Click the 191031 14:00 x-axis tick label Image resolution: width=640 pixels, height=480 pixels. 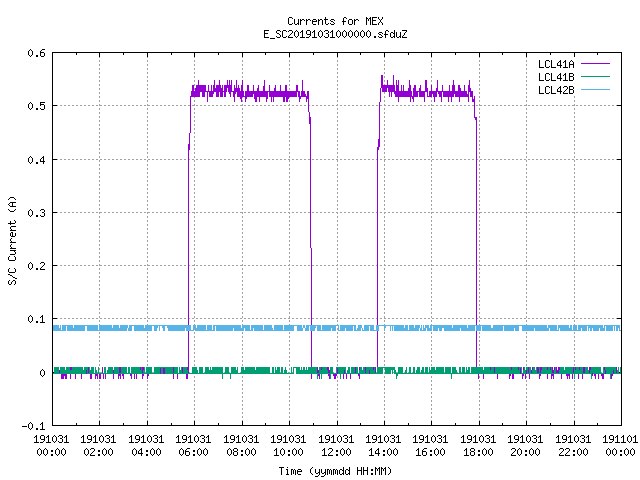(383, 446)
